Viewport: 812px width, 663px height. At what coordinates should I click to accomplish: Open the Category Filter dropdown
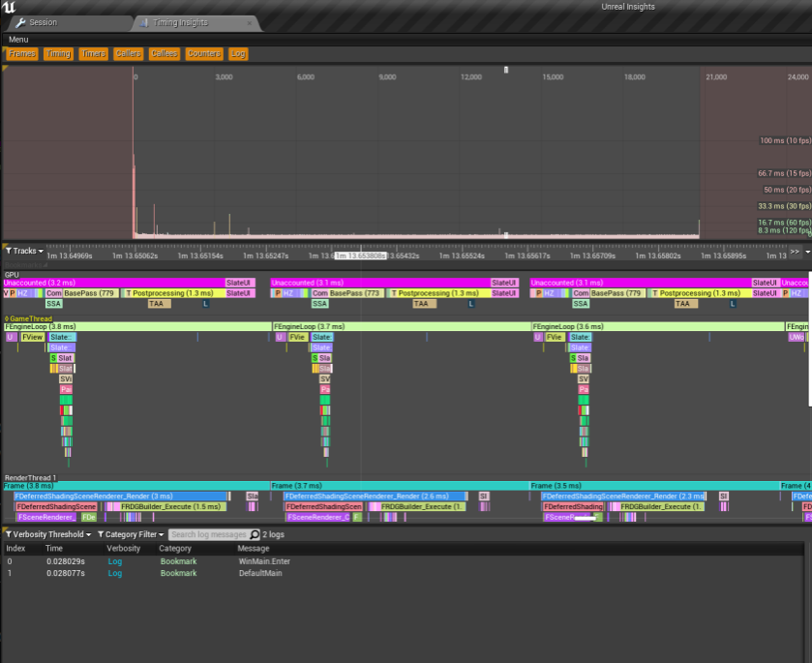[x=131, y=534]
